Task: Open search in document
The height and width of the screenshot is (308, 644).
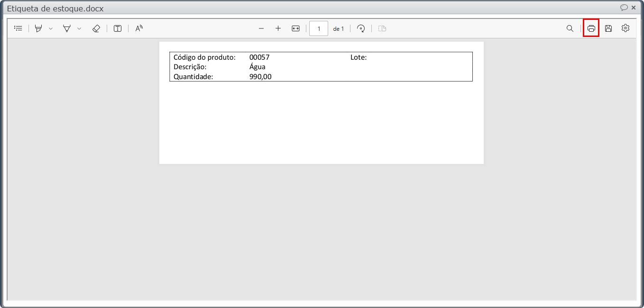Action: 570,28
